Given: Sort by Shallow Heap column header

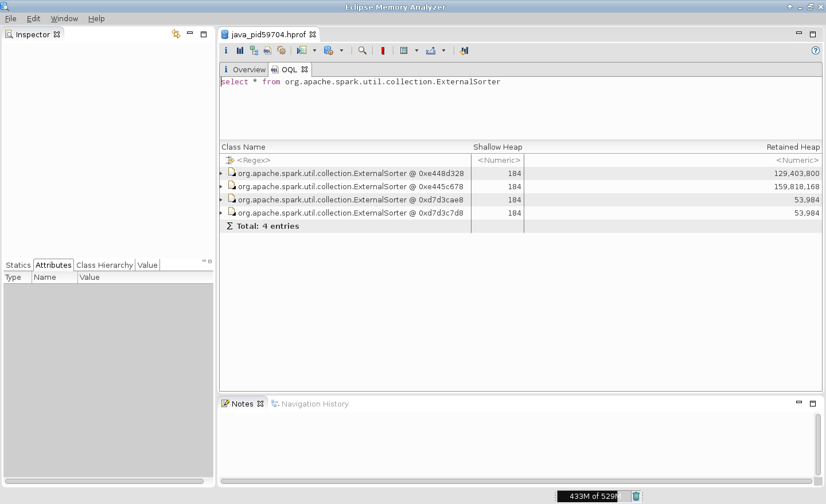Looking at the screenshot, I should [x=497, y=147].
